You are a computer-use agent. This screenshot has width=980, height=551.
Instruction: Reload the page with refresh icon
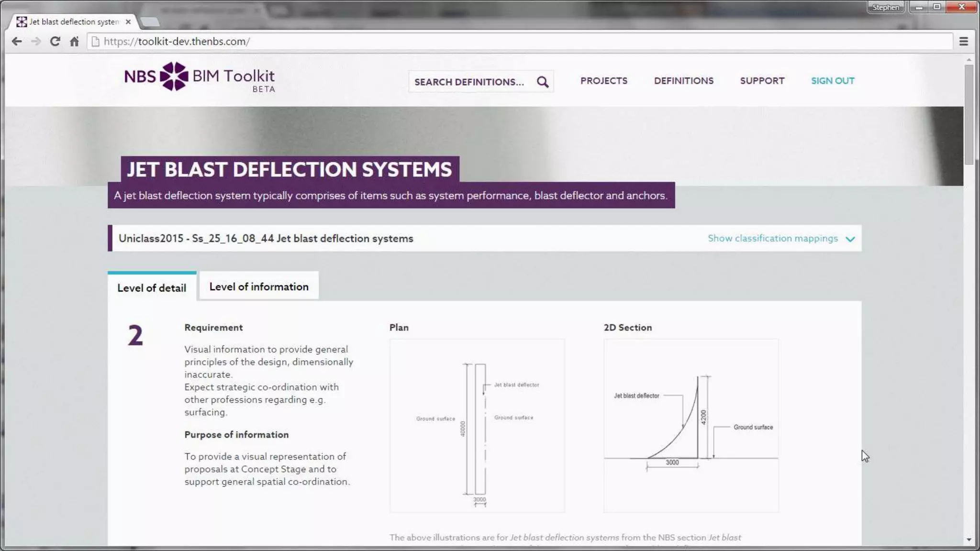pos(55,42)
